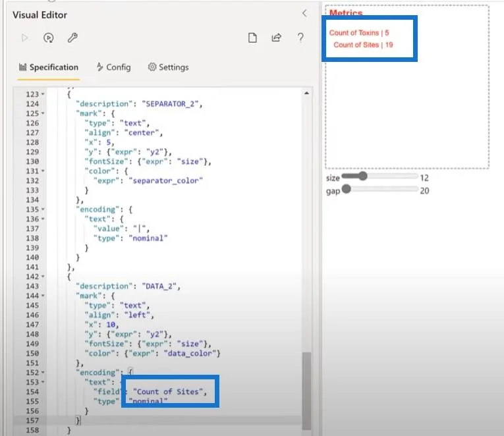
Task: Click the "nominal" type on line 138
Action: pos(148,238)
